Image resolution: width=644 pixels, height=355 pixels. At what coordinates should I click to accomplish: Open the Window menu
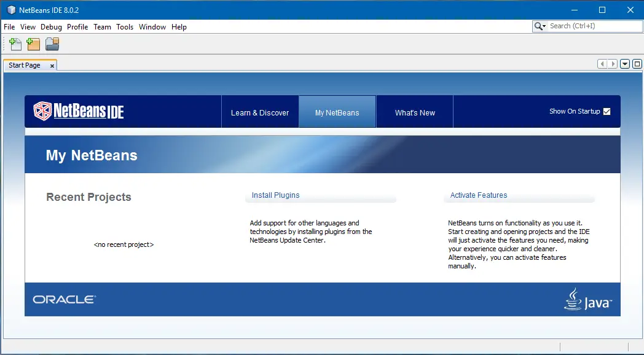[152, 27]
